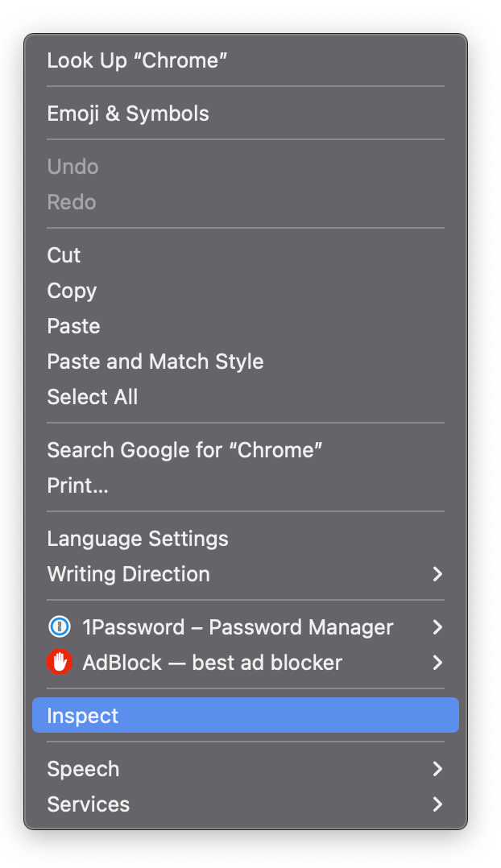Choose Paste and Match Style
The height and width of the screenshot is (868, 501).
[x=155, y=362]
